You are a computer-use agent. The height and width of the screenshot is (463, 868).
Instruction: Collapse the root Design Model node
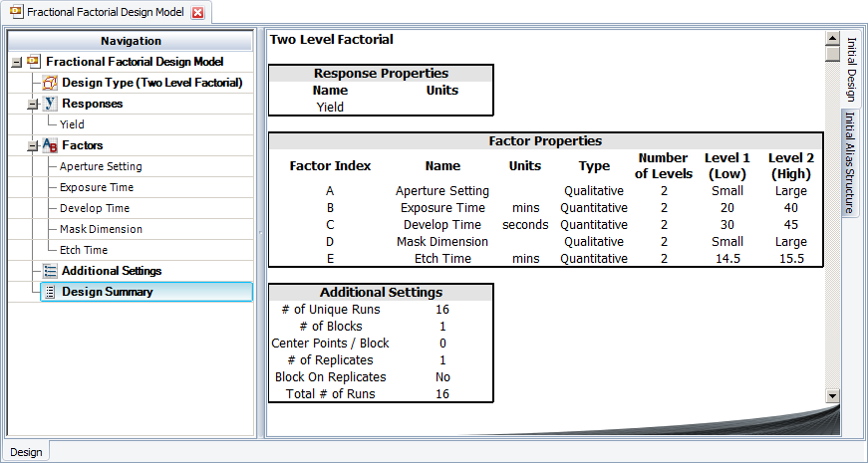point(16,62)
